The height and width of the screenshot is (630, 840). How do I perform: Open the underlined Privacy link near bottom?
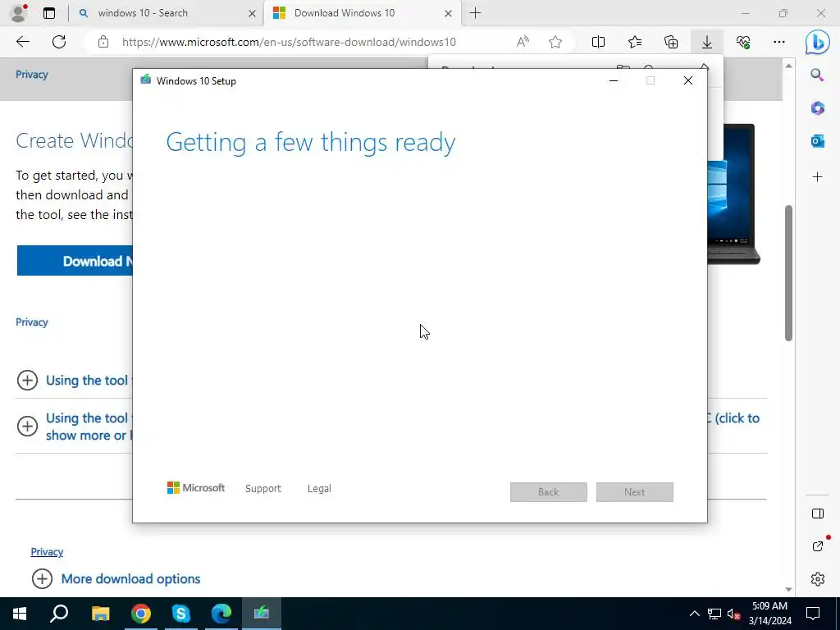click(x=47, y=552)
